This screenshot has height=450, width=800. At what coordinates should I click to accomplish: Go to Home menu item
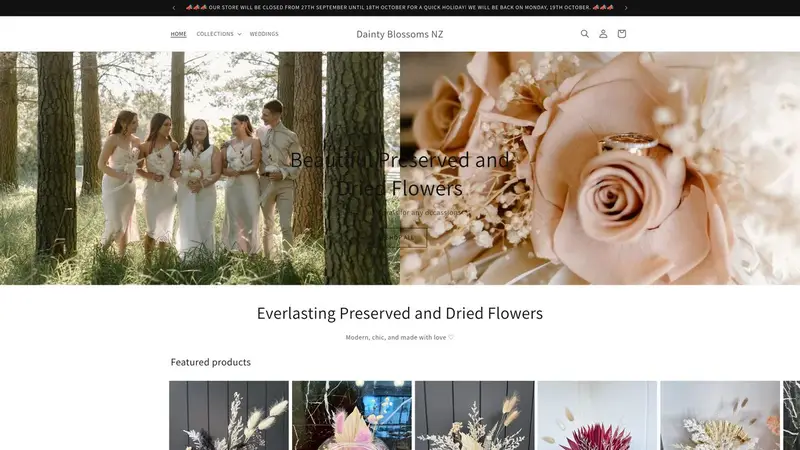coord(179,34)
